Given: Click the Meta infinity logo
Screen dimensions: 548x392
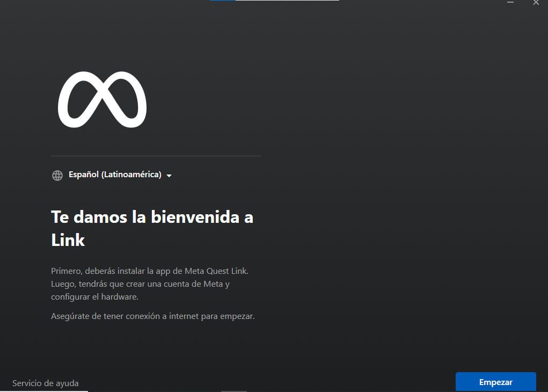Looking at the screenshot, I should [102, 100].
